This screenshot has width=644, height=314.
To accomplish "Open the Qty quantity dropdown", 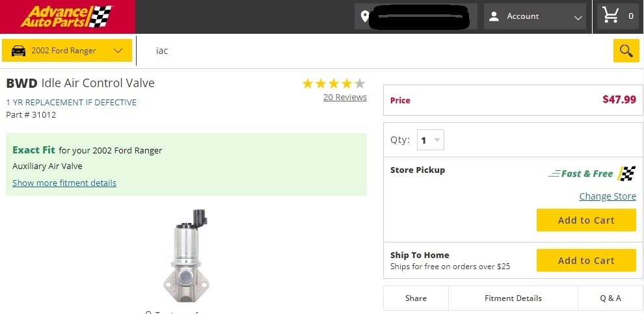I will pos(429,140).
